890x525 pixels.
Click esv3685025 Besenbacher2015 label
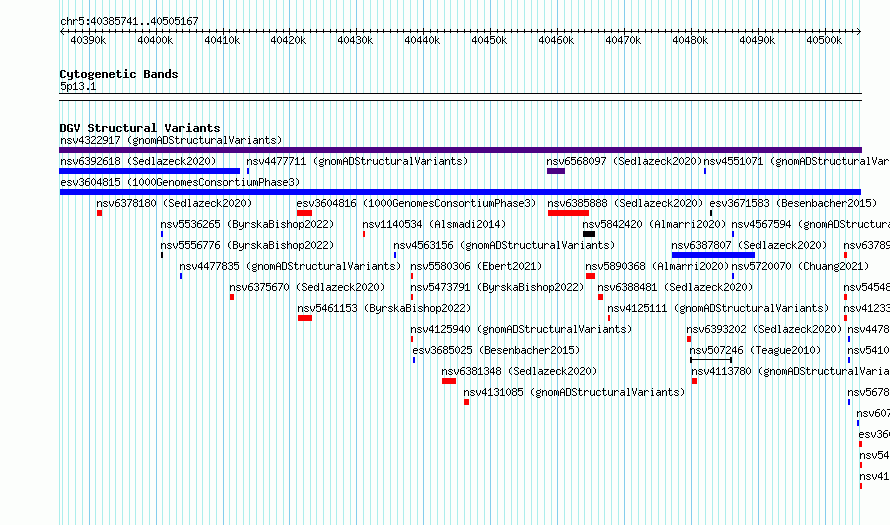(496, 350)
